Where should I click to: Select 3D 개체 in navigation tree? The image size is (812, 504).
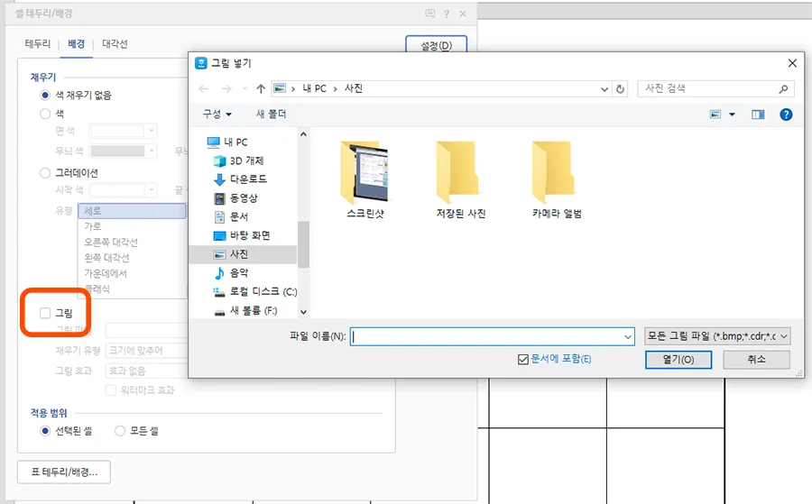(239, 160)
